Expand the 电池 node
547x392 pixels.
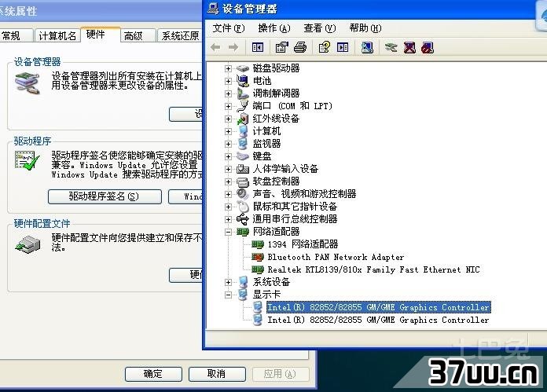coord(228,81)
